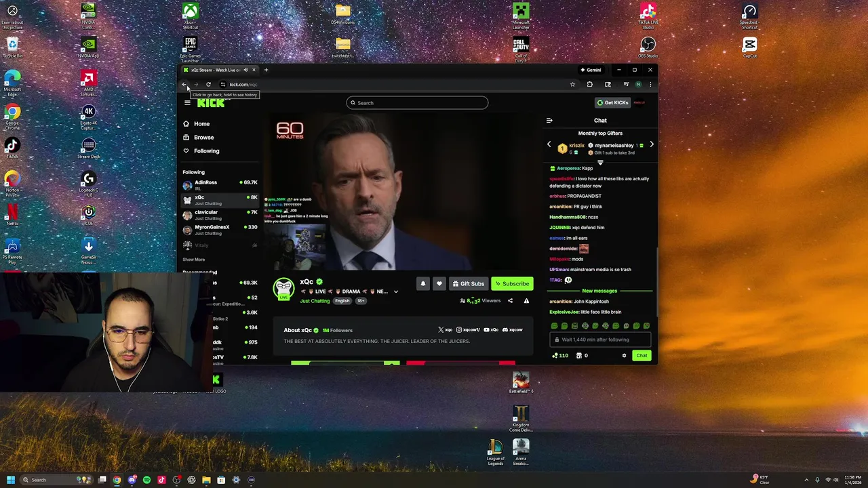The width and height of the screenshot is (868, 488).
Task: Open Following in Kick sidebar
Action: (x=206, y=151)
